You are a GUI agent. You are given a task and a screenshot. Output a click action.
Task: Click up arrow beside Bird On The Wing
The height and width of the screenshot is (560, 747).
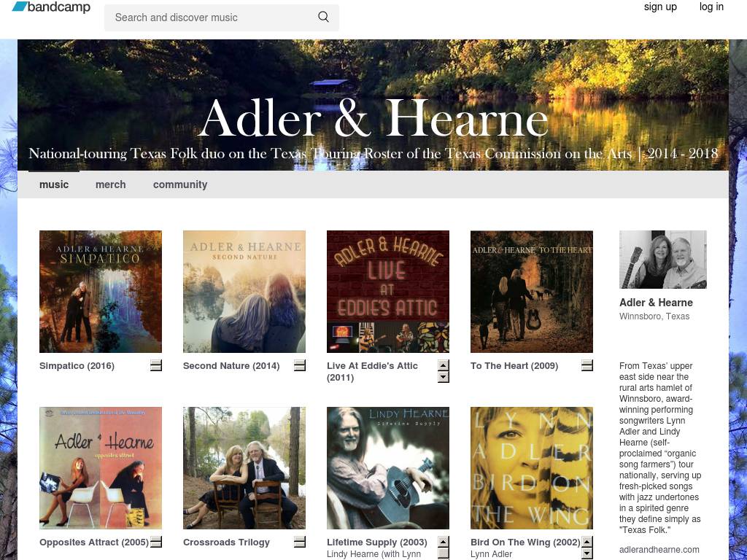(587, 542)
